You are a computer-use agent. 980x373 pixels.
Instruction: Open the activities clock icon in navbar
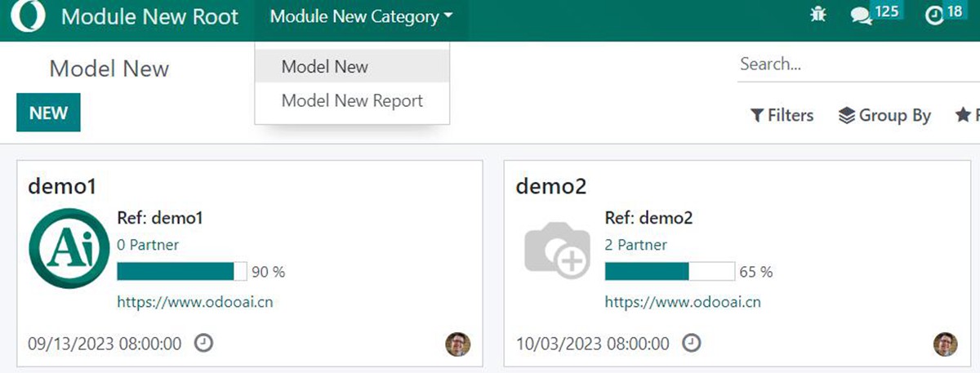pos(934,16)
